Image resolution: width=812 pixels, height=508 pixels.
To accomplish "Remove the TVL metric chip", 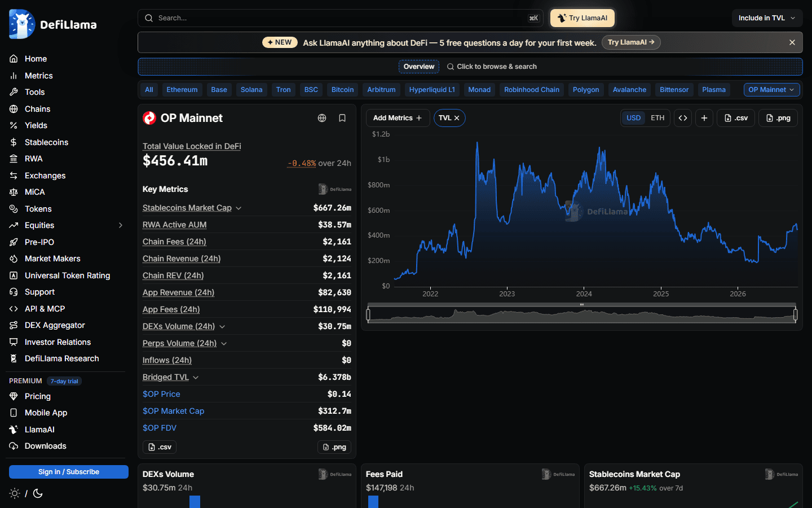I will click(457, 118).
